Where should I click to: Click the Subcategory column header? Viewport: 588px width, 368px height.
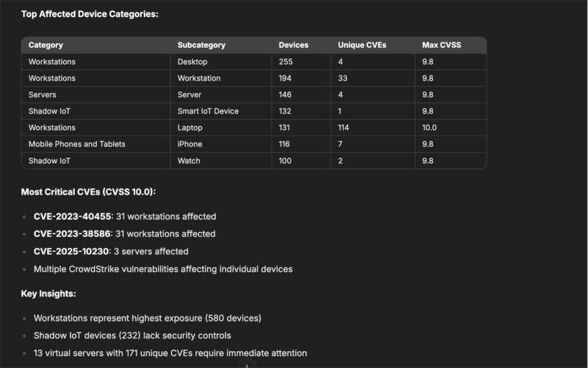(202, 45)
